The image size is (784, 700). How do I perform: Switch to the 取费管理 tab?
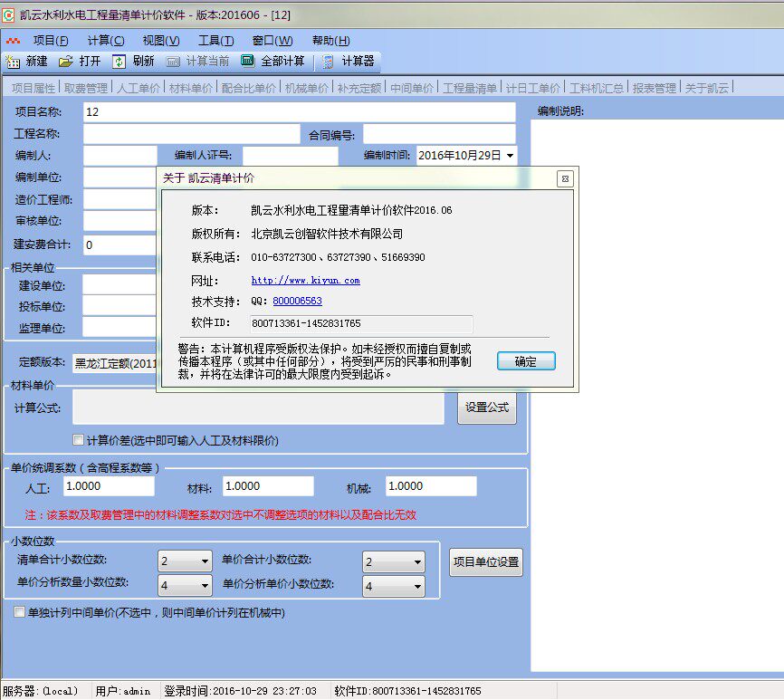pyautogui.click(x=85, y=88)
